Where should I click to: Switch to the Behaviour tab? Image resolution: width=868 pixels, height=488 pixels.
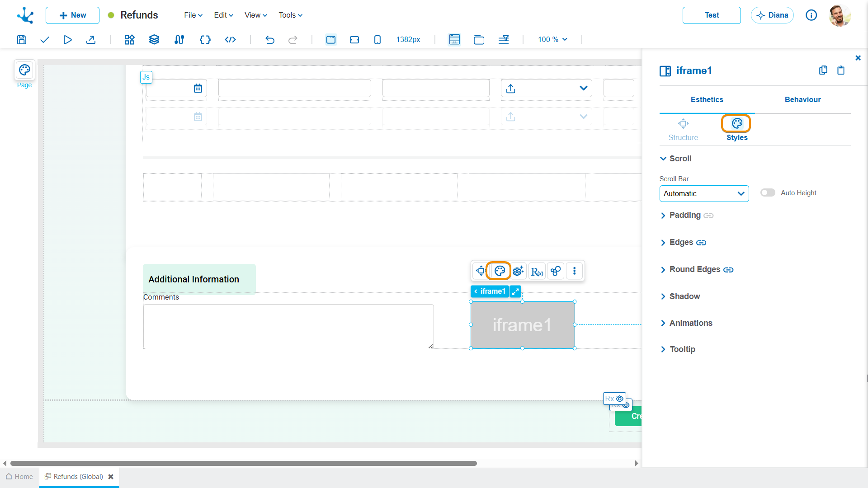coord(802,99)
